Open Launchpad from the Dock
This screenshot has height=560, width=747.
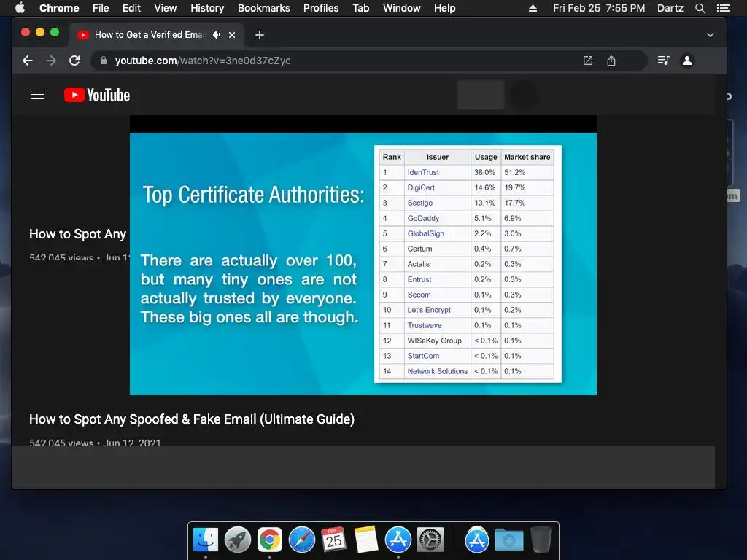pos(238,540)
